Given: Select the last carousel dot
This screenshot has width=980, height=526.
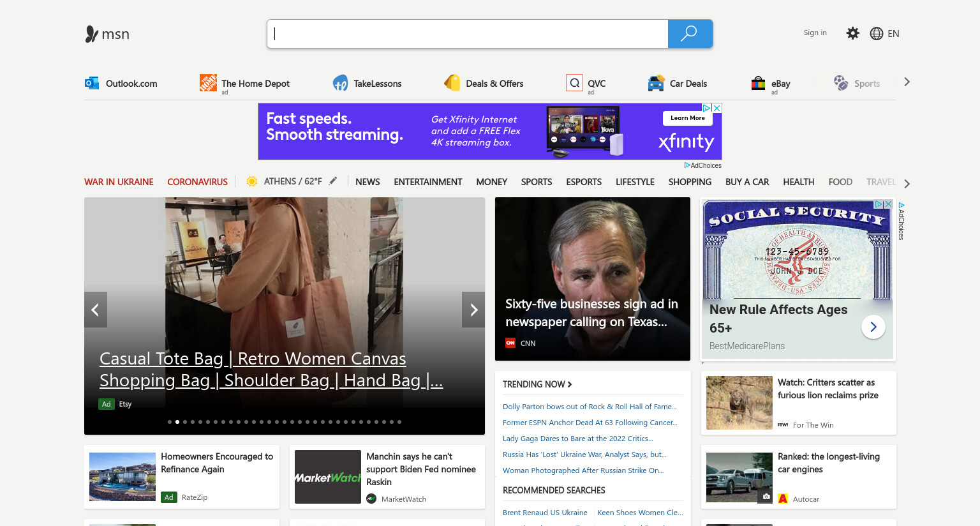Looking at the screenshot, I should [399, 422].
